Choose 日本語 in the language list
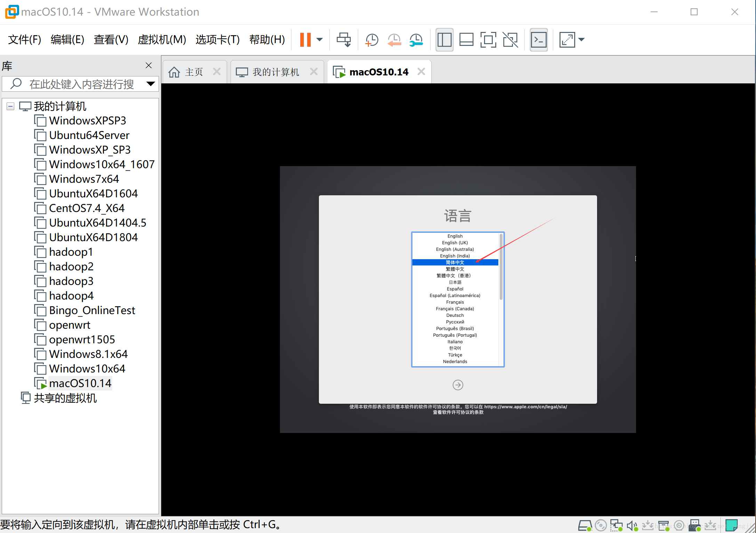The image size is (756, 533). click(x=455, y=282)
